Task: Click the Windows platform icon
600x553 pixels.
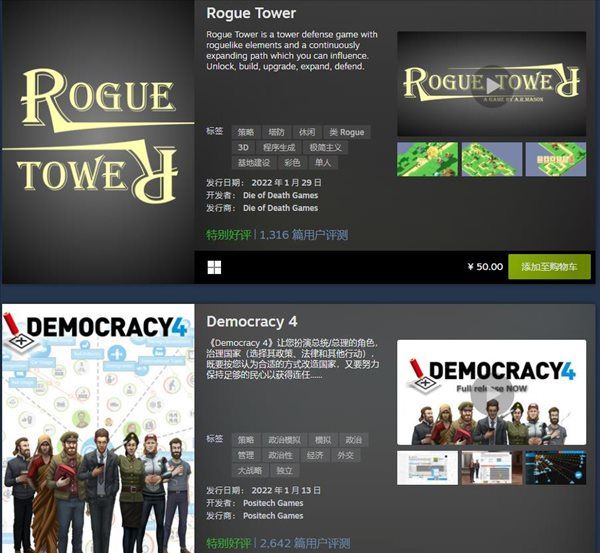Action: pos(214,268)
